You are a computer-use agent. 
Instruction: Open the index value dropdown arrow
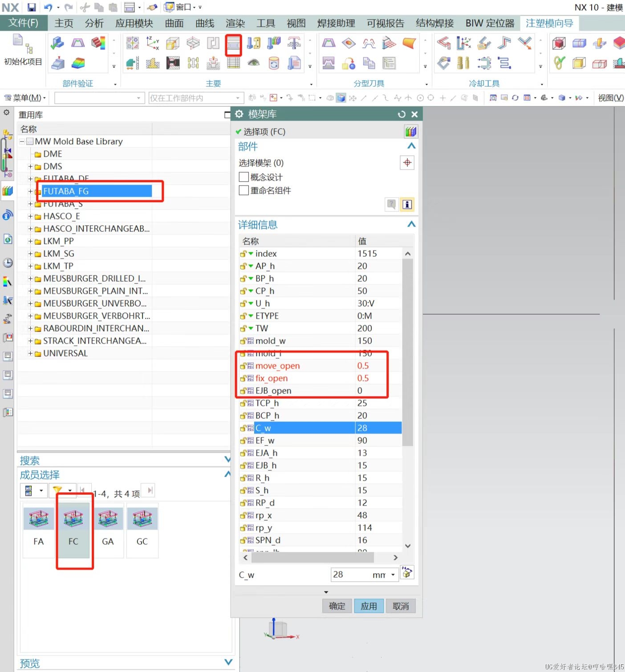(251, 254)
